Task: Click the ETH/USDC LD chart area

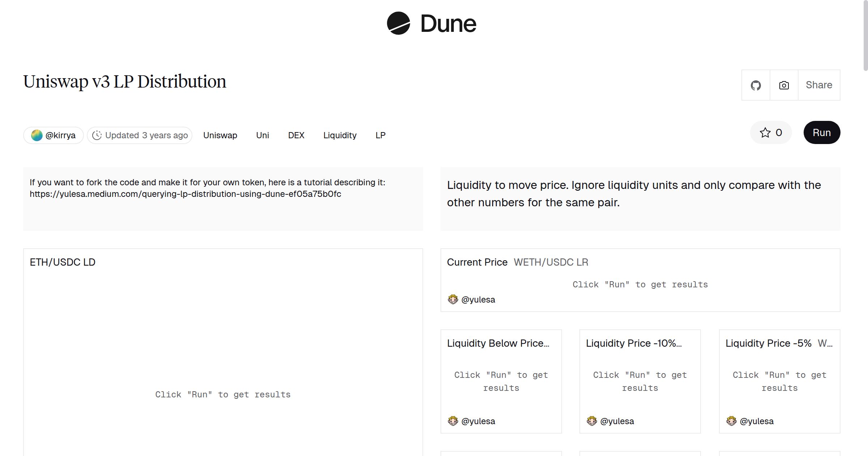Action: pyautogui.click(x=223, y=362)
